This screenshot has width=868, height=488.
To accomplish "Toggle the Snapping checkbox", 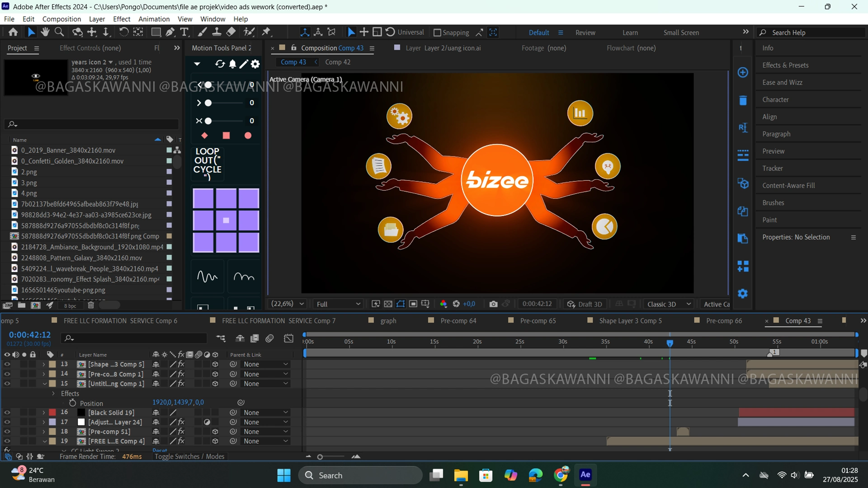I will 437,33.
